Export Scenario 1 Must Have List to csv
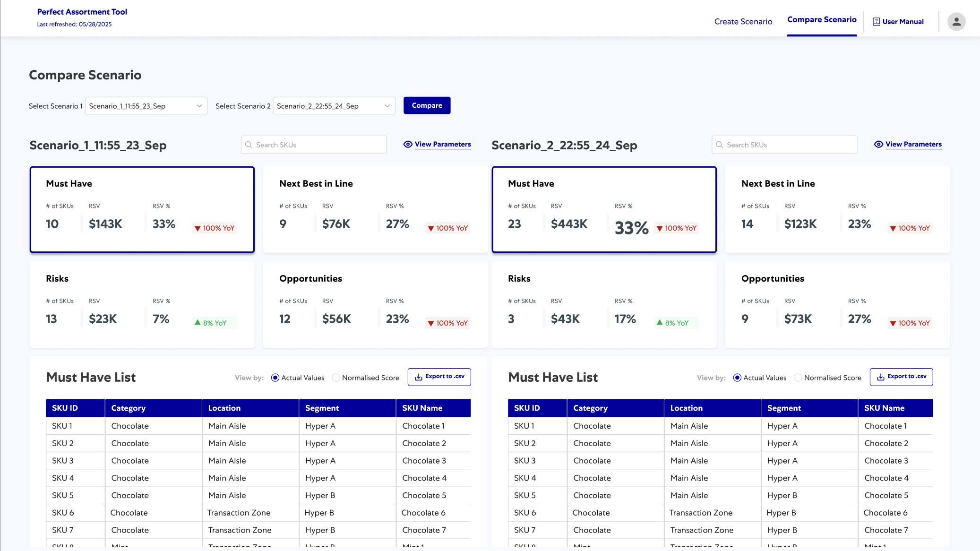 click(439, 377)
